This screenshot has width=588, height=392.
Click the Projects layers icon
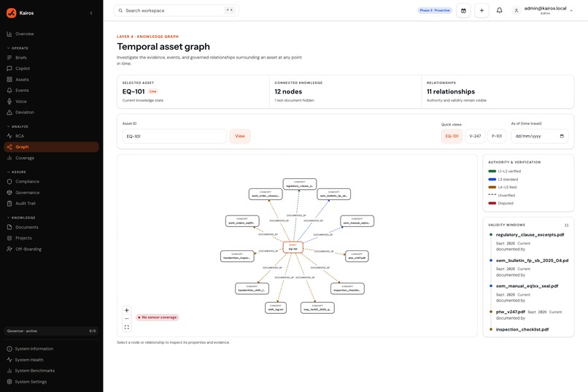[x=9, y=238]
